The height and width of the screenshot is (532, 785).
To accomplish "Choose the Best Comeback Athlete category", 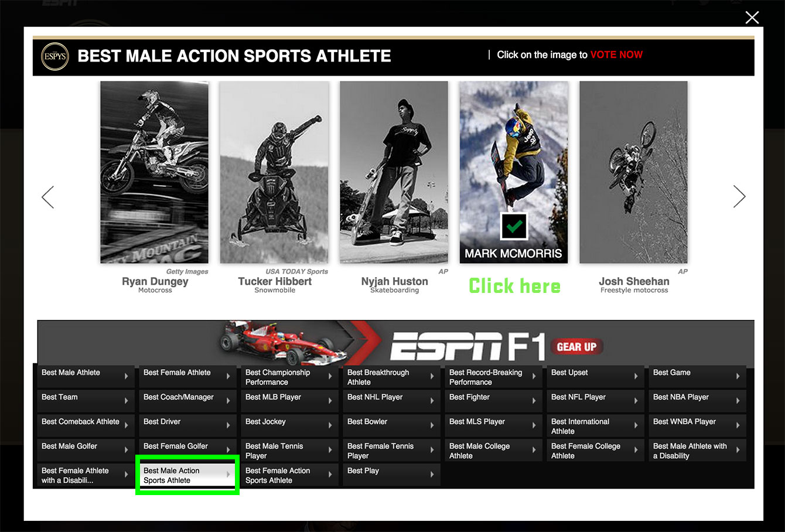I will point(86,425).
